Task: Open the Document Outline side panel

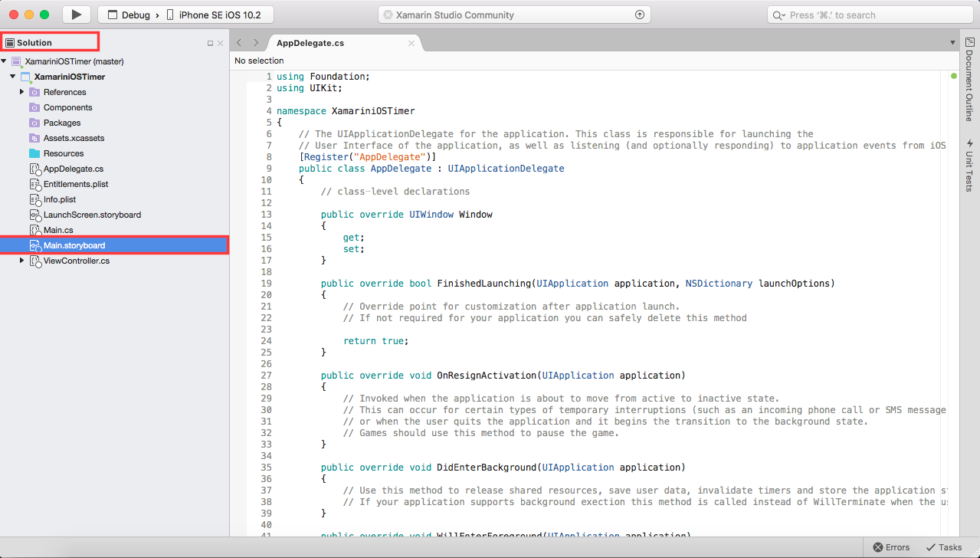Action: click(x=969, y=86)
